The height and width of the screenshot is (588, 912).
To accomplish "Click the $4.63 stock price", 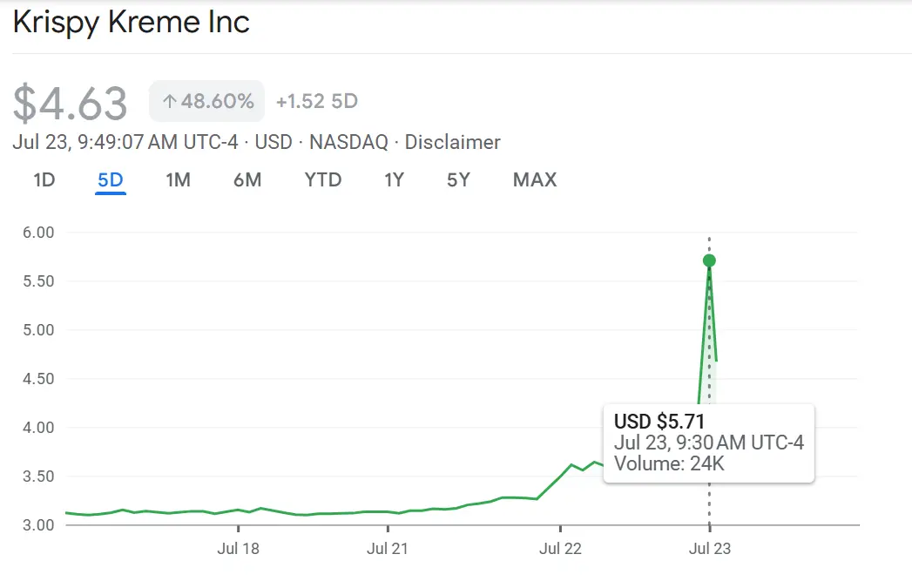I will point(71,103).
